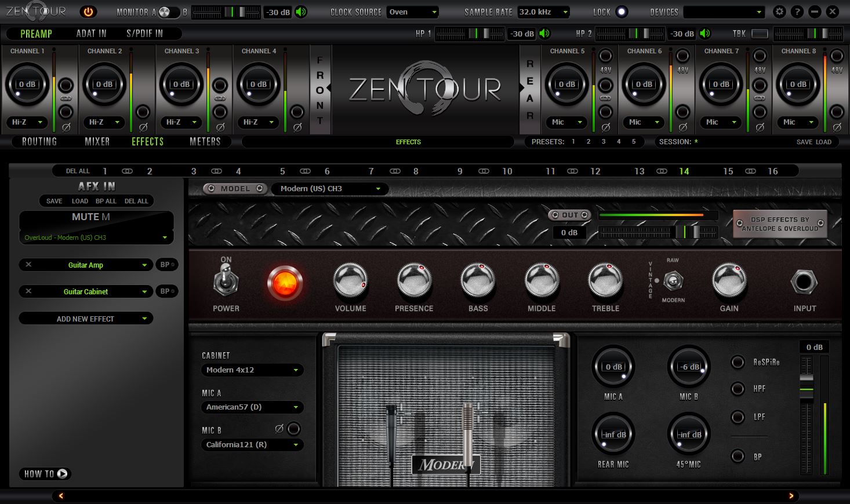Change Channel 1 Hi-Z input type
The height and width of the screenshot is (504, 850).
[x=27, y=122]
